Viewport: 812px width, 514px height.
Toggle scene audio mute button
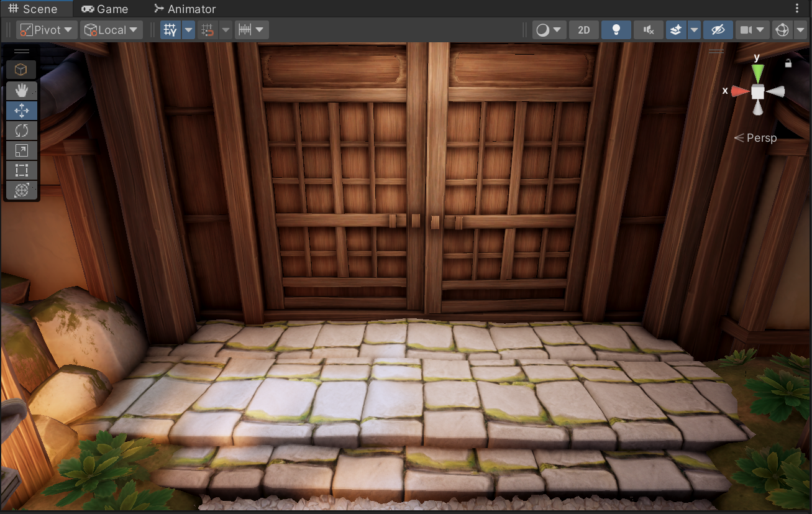coord(649,30)
